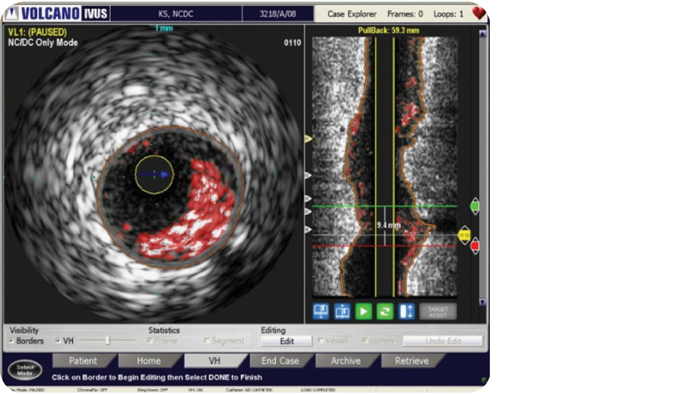Click the red heart icon
This screenshot has height=394, width=700.
click(x=479, y=13)
